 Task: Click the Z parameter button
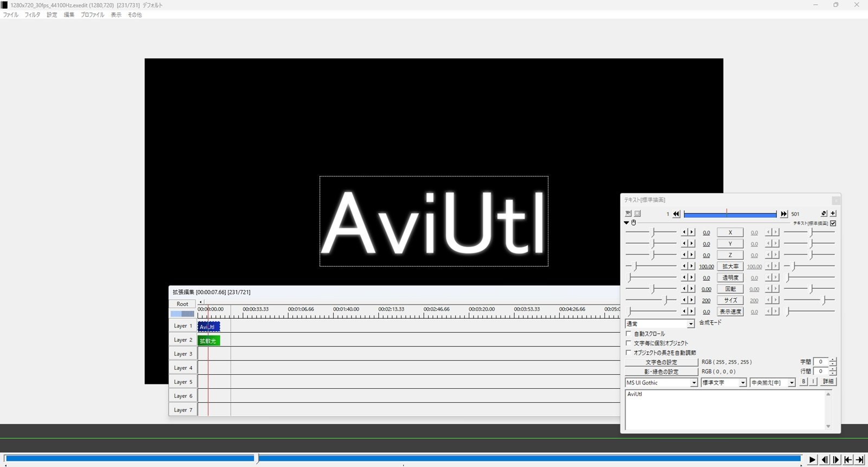tap(730, 255)
